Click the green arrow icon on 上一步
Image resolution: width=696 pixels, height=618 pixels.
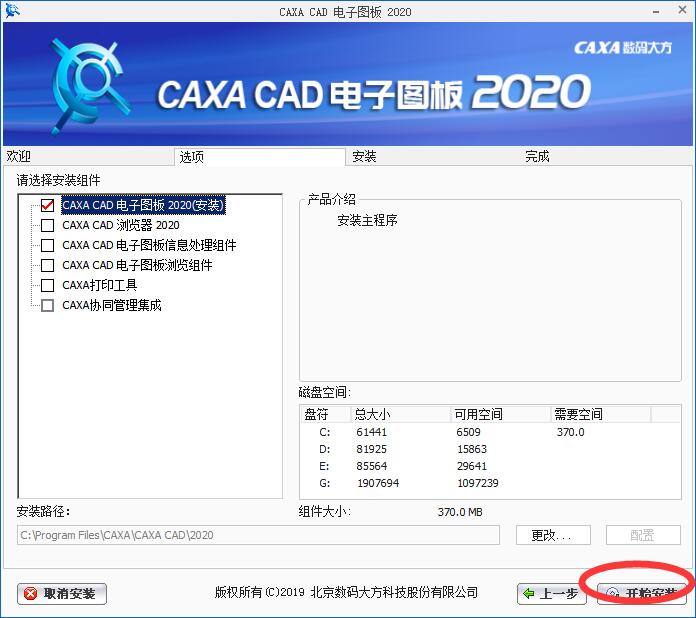click(528, 594)
